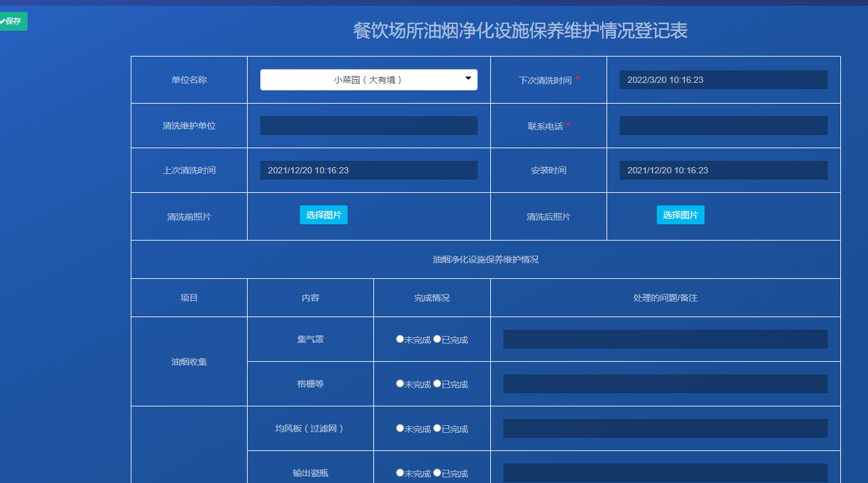Mark 均风板（过滤网） as 已完成
This screenshot has width=868, height=483.
pyautogui.click(x=437, y=428)
